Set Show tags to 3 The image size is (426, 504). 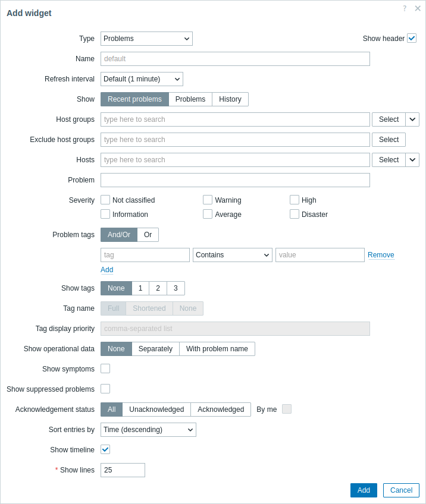176,288
